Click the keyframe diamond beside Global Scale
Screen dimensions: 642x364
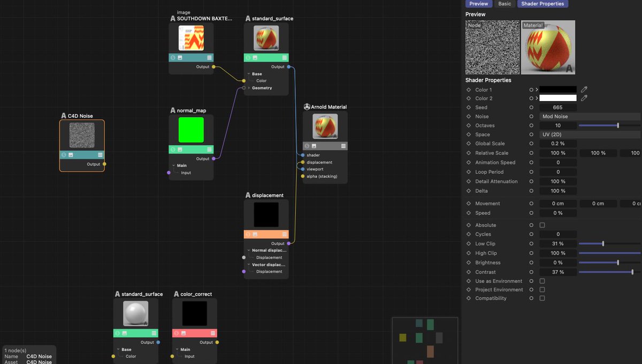tap(469, 144)
